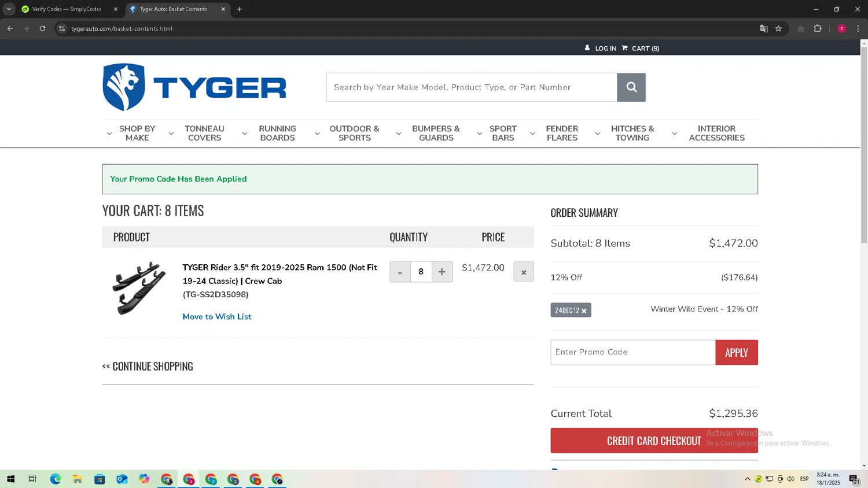Screen dimensions: 868x488
Task: Apply the promo code with APPLY
Action: pos(737,353)
